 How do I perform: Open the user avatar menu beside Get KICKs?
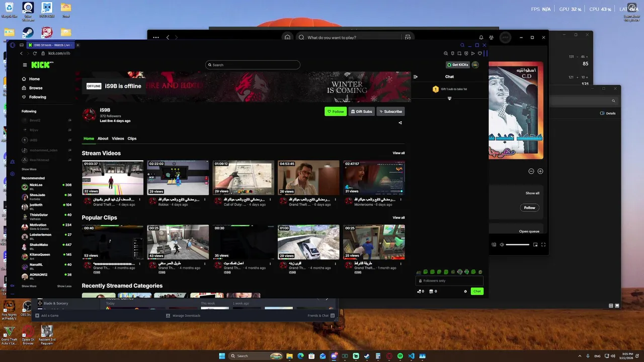[475, 65]
